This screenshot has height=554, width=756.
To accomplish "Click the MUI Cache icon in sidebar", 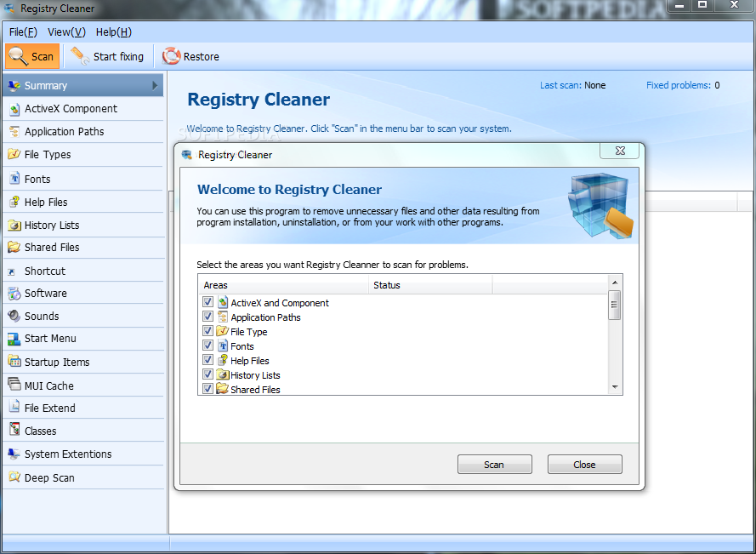I will (14, 384).
